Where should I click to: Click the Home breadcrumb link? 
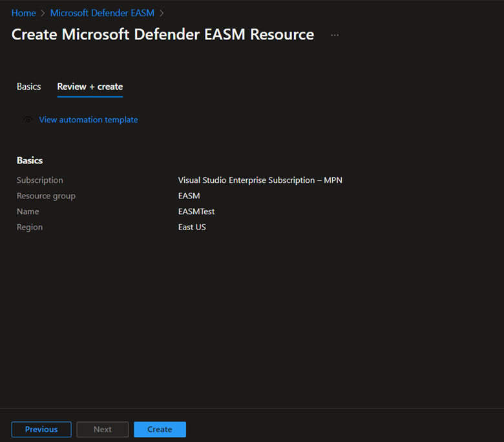(23, 13)
